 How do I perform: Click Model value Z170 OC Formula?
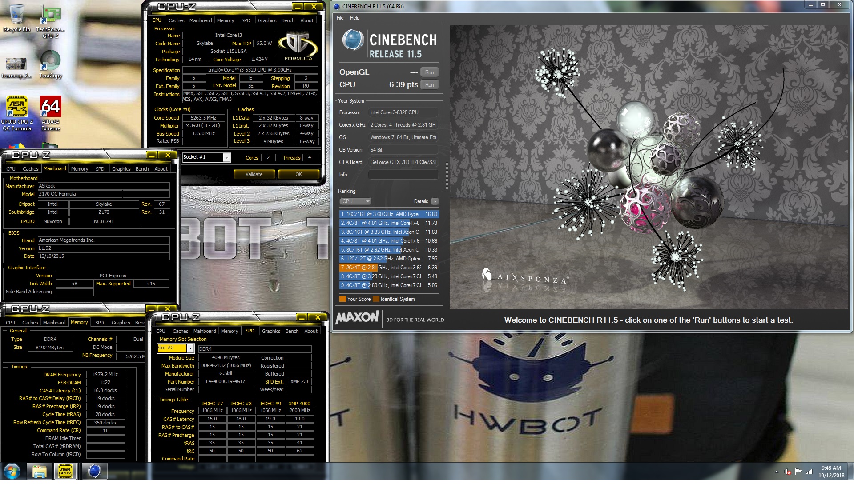[80, 194]
